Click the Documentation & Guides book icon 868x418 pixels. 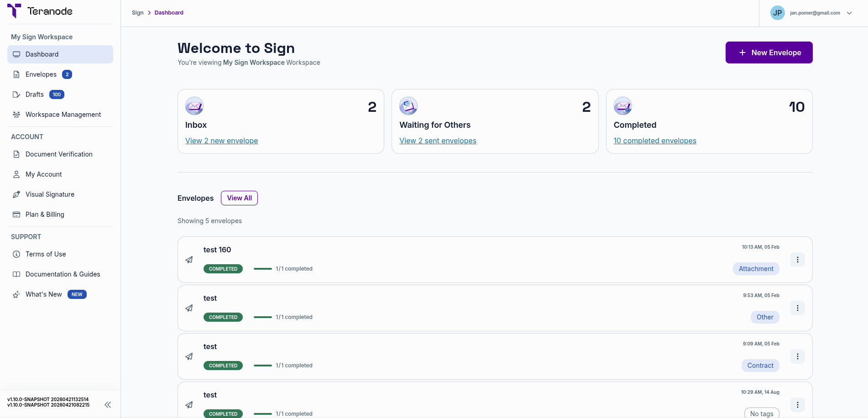point(16,274)
